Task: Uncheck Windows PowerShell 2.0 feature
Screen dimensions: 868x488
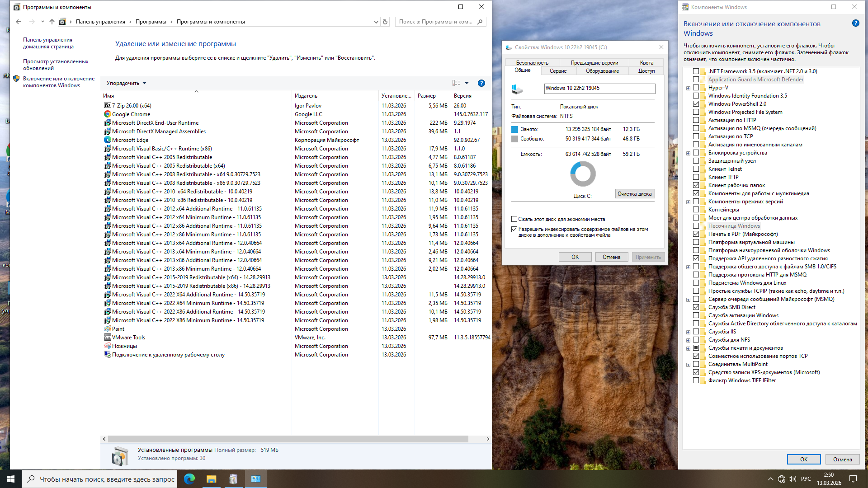Action: [696, 104]
